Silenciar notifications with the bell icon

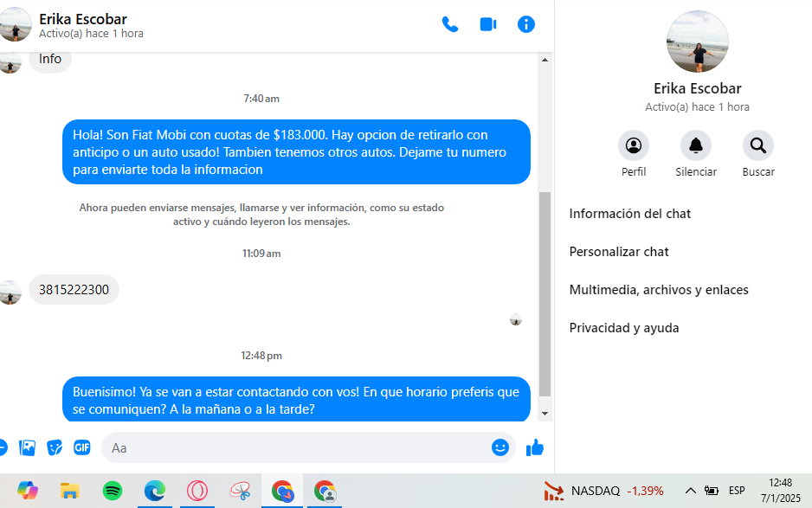tap(695, 145)
